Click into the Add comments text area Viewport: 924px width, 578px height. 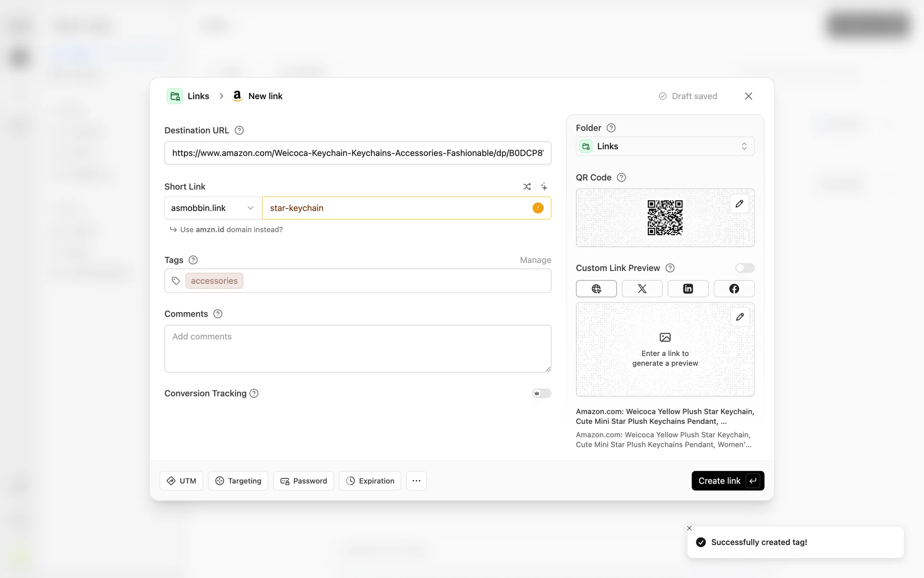(358, 348)
